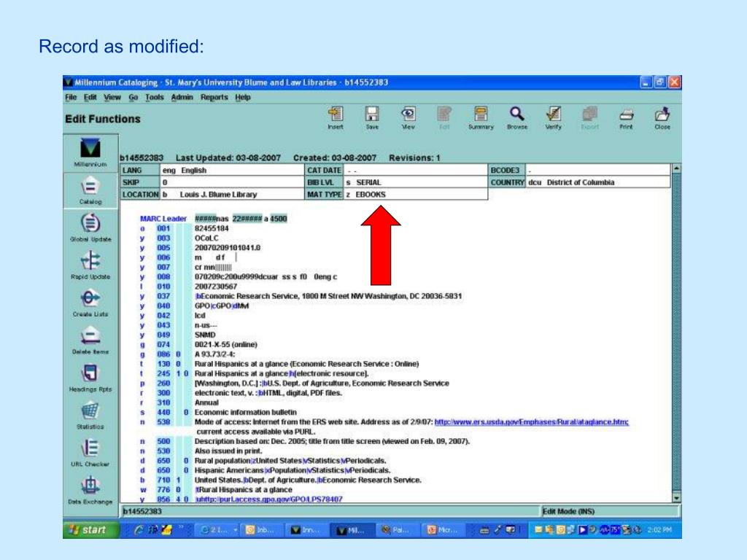Open Headings Rpts in sidebar
This screenshot has width=747, height=560.
pos(90,377)
